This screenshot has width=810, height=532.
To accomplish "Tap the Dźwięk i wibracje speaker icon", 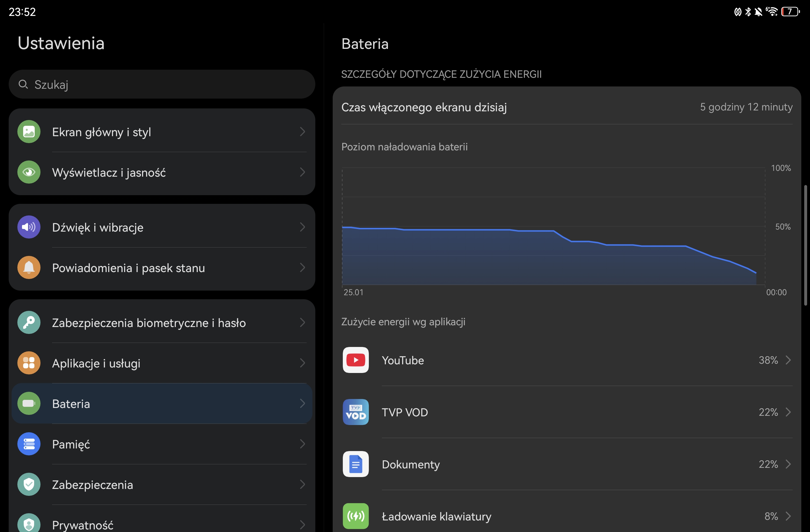I will coord(29,227).
